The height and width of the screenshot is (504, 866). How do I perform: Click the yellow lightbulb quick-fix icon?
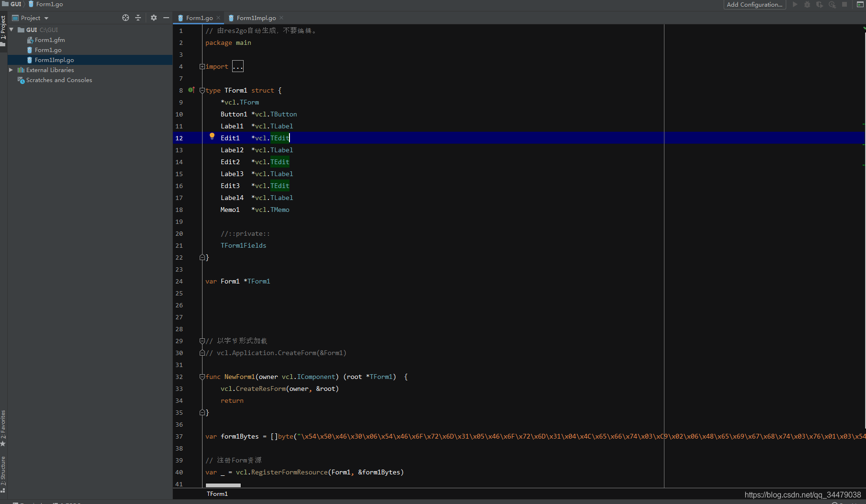(212, 136)
